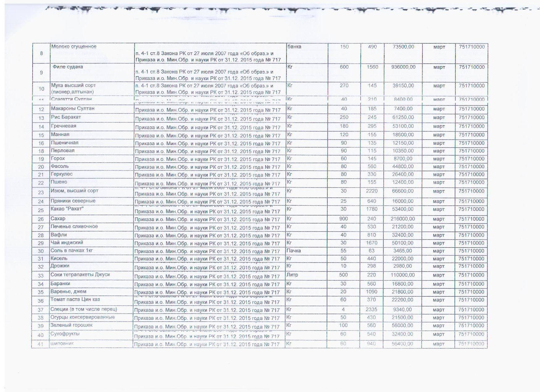Select the total "61250,00"

pos(403,117)
